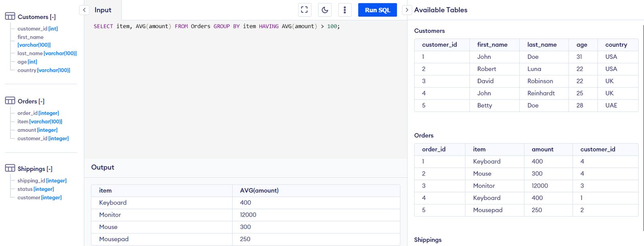Click Betty in Customers table

tap(485, 105)
